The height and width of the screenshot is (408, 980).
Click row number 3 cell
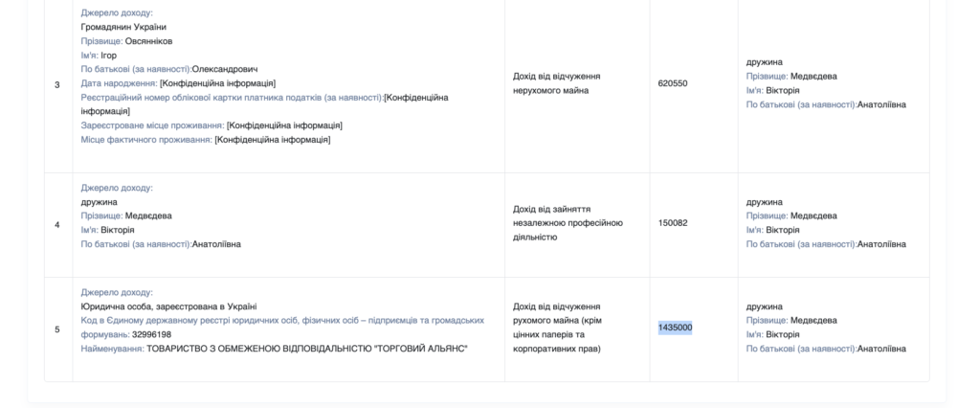[x=57, y=85]
